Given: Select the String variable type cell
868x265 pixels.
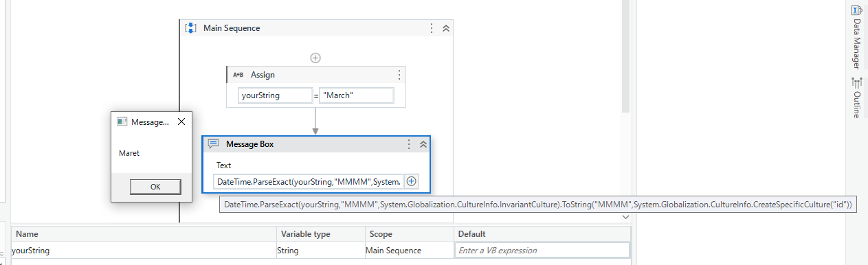Looking at the screenshot, I should [x=319, y=251].
